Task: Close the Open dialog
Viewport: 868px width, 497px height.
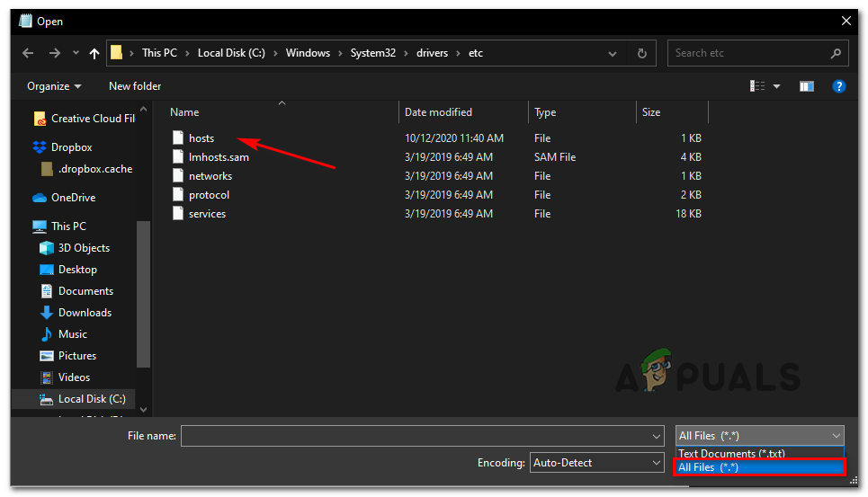Action: (846, 21)
